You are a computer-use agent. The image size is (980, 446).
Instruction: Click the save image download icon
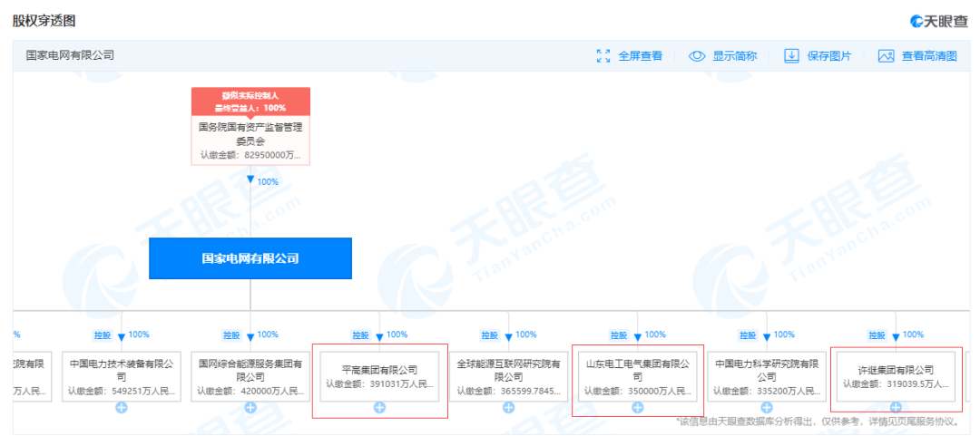[x=791, y=56]
